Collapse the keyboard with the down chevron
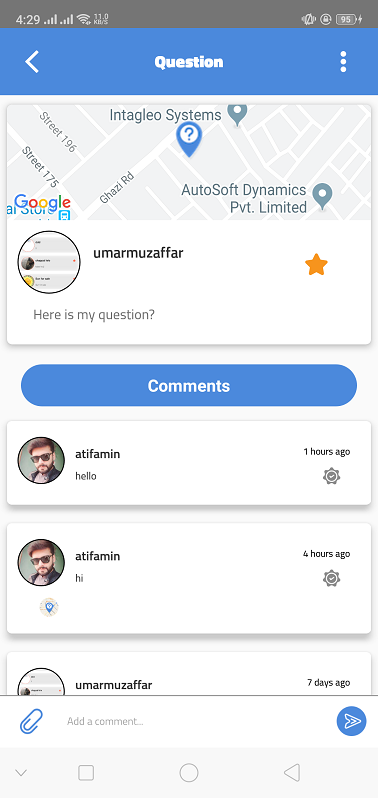This screenshot has height=798, width=378. coord(21,773)
